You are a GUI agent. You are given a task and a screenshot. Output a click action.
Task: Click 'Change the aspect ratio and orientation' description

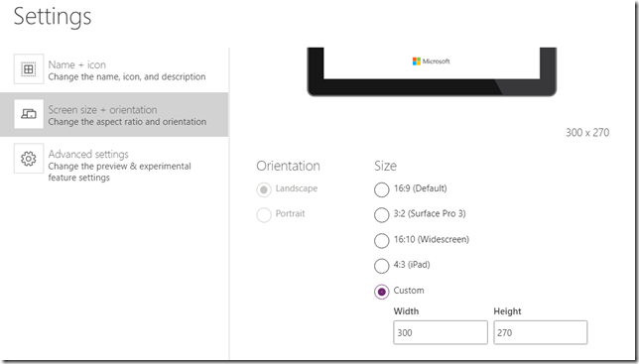point(127,122)
